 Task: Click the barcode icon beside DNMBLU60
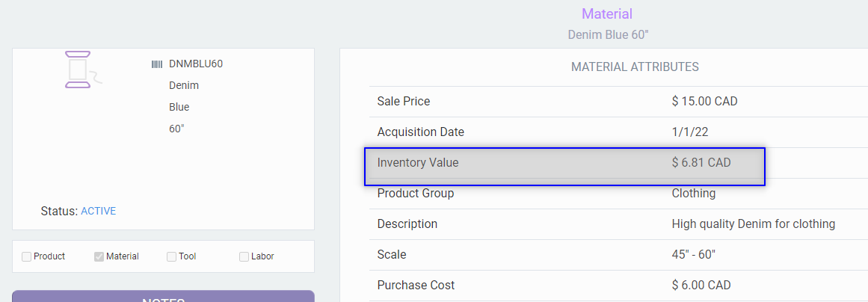(x=157, y=64)
